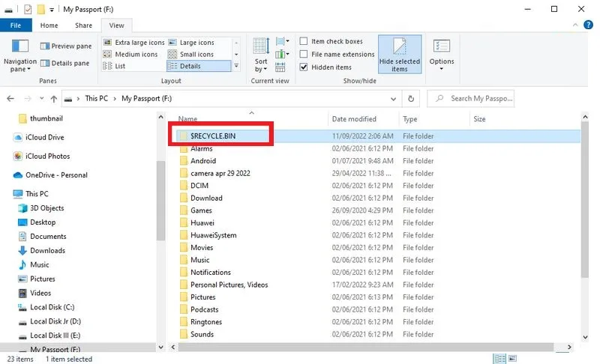The height and width of the screenshot is (364, 600).
Task: Open the Options button
Action: [x=441, y=55]
